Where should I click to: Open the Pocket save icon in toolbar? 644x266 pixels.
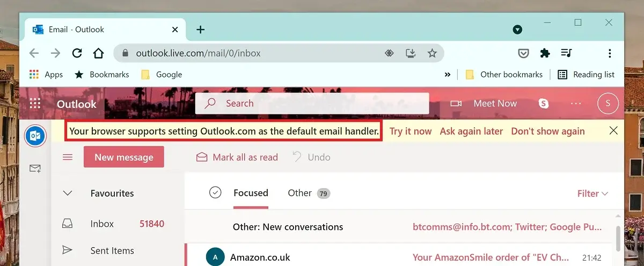coord(524,53)
